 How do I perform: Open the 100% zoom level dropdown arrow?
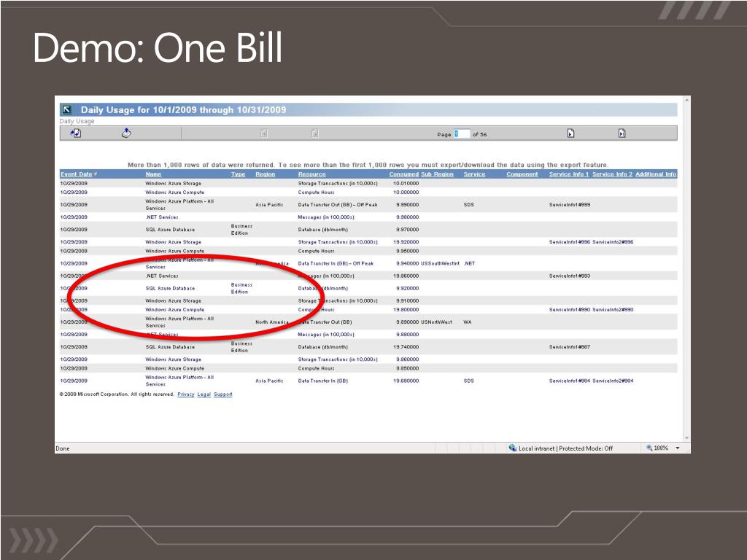click(x=678, y=448)
